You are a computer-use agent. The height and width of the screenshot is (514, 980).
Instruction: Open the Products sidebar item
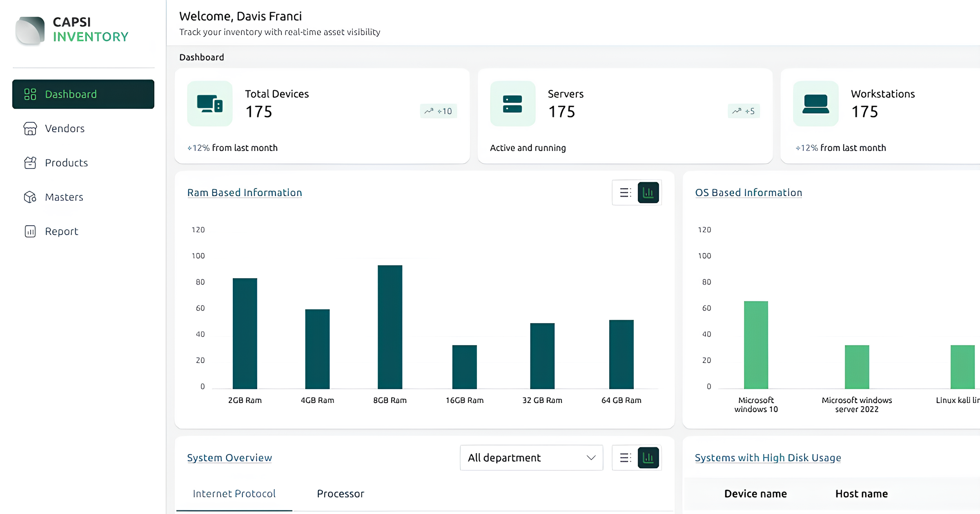coord(83,163)
